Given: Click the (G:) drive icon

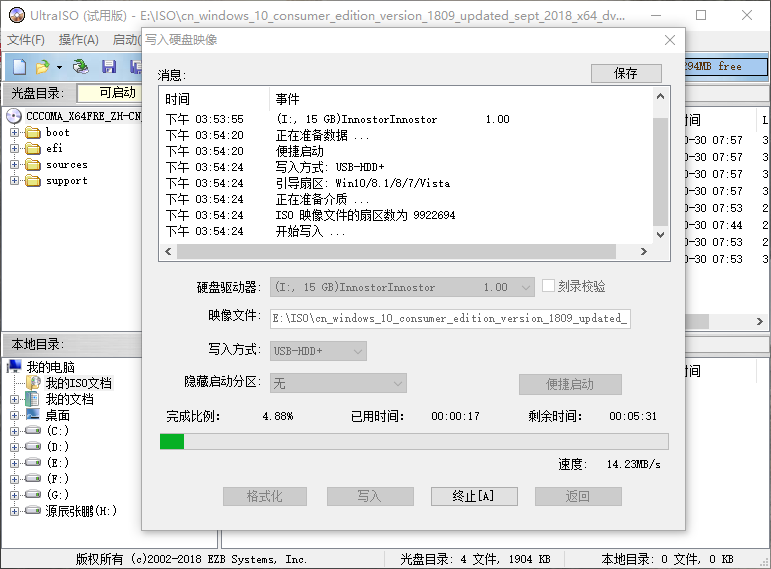Looking at the screenshot, I should (33, 495).
